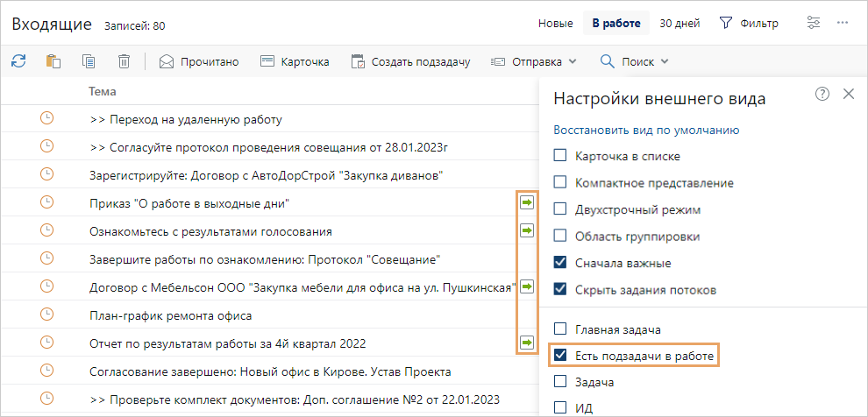Open the view settings sliders icon
The height and width of the screenshot is (417, 868).
click(x=815, y=23)
